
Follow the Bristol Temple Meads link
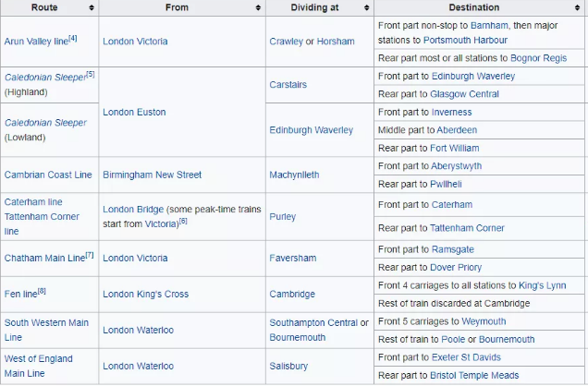(474, 375)
